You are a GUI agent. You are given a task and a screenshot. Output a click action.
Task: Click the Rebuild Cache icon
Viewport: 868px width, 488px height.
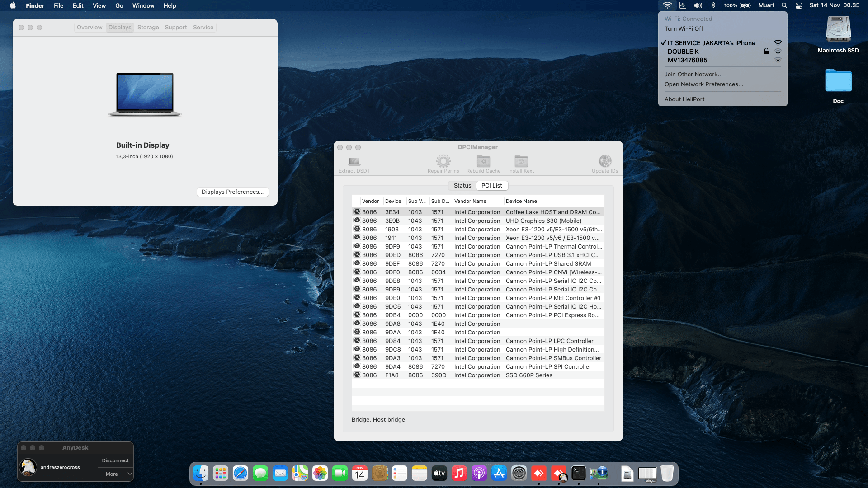483,161
